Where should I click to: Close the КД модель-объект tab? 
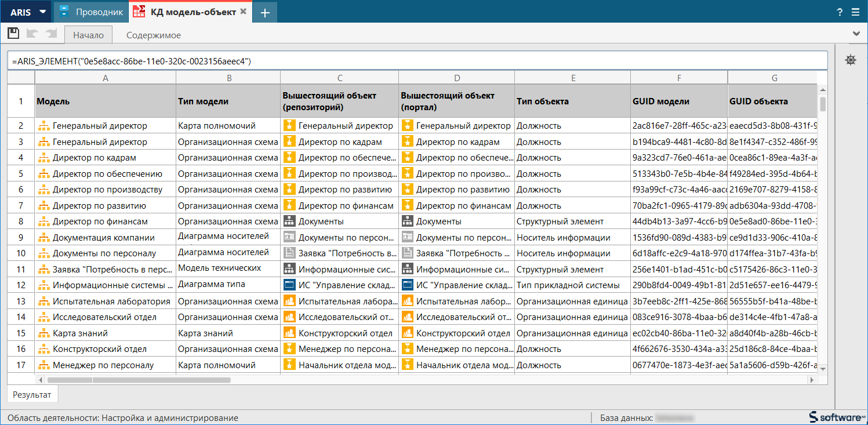point(243,12)
